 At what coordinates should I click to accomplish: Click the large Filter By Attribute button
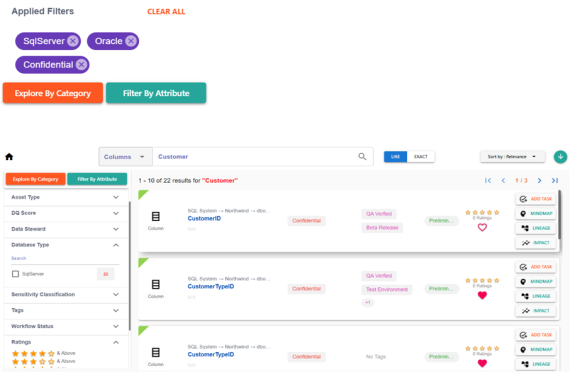click(156, 93)
